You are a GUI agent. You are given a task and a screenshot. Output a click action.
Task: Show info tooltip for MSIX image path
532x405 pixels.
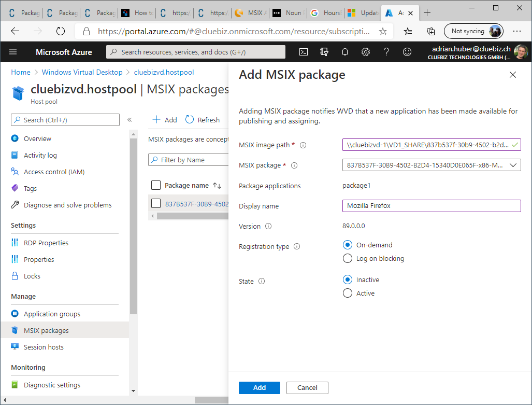[304, 145]
